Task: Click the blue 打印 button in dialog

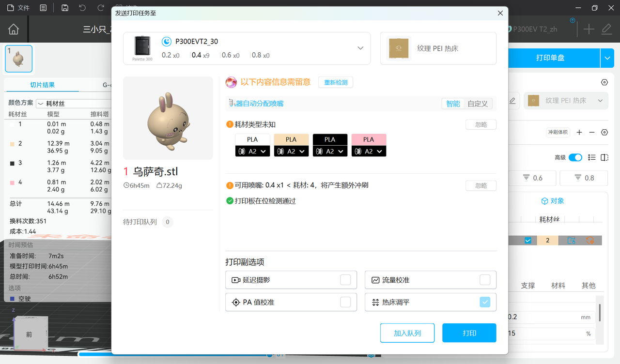Action: pos(469,333)
